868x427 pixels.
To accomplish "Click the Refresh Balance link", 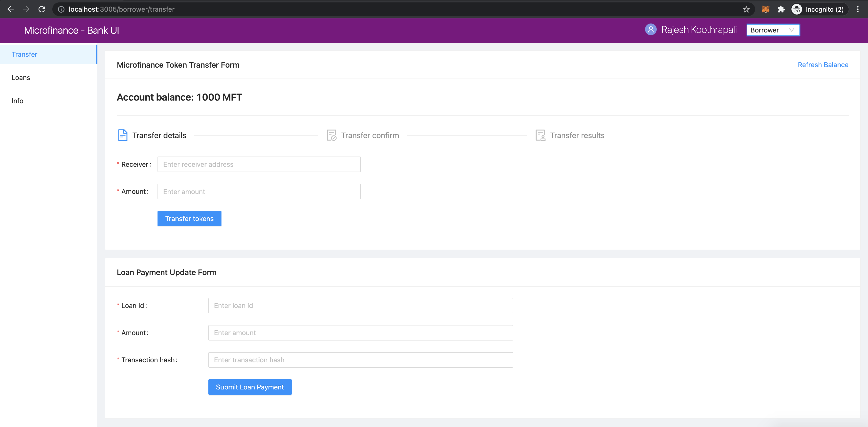I will click(x=823, y=65).
